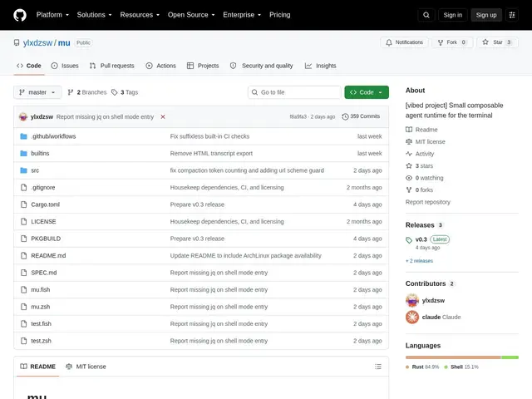Click the folder icon for builtins
The width and height of the screenshot is (532, 399).
click(23, 153)
